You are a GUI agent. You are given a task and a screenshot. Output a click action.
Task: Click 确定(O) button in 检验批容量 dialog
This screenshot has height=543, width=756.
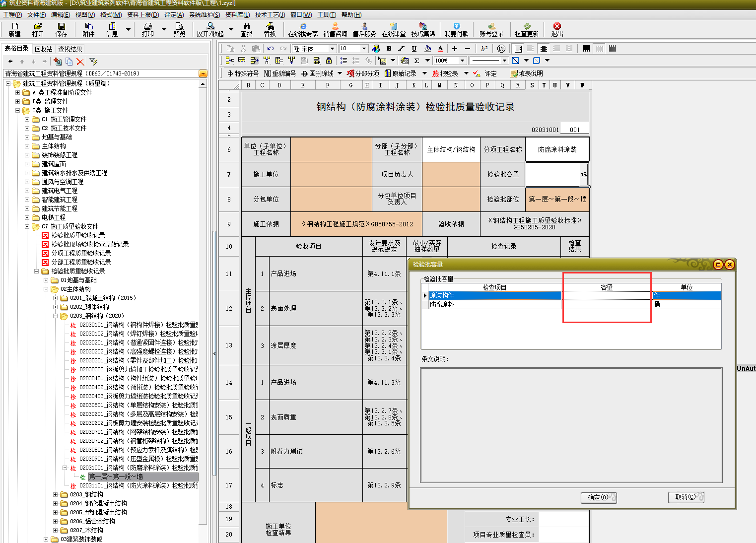(599, 497)
